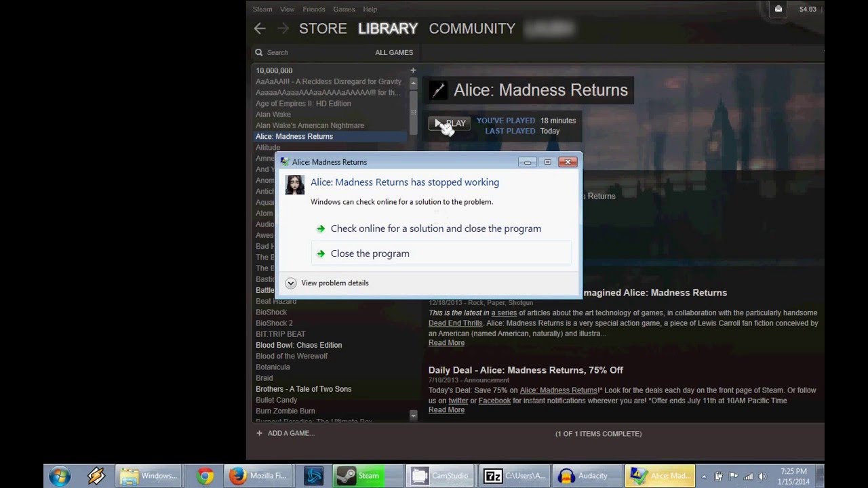Open Google Chrome from the taskbar
This screenshot has height=488, width=868.
pos(205,476)
